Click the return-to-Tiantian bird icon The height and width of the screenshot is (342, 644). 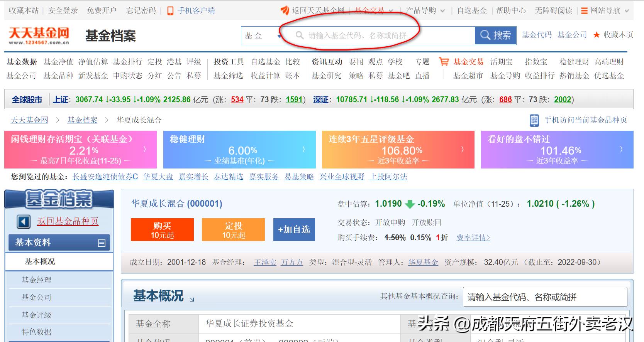coord(285,10)
